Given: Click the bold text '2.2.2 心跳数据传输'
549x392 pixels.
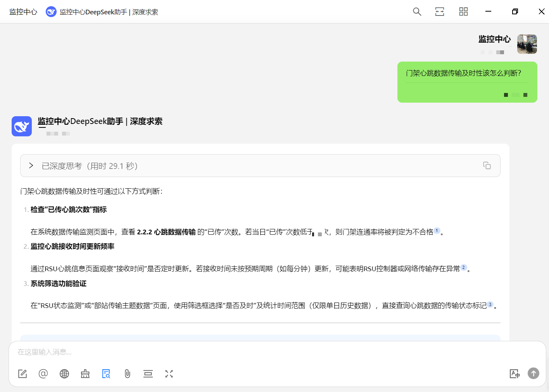Looking at the screenshot, I should (166, 232).
